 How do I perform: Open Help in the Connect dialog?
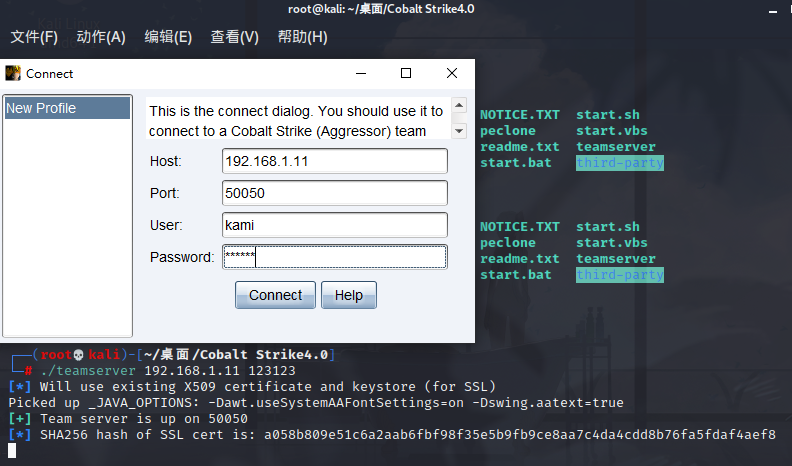click(x=349, y=295)
